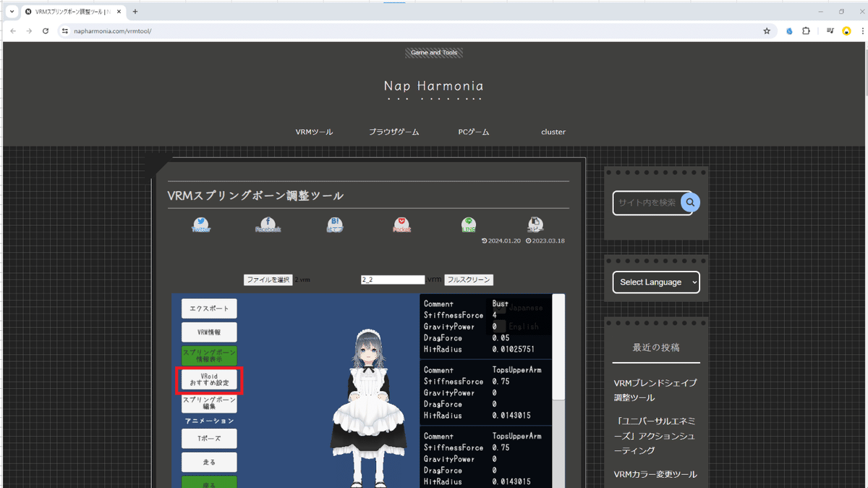Edit the export filename field 2_2

click(393, 279)
